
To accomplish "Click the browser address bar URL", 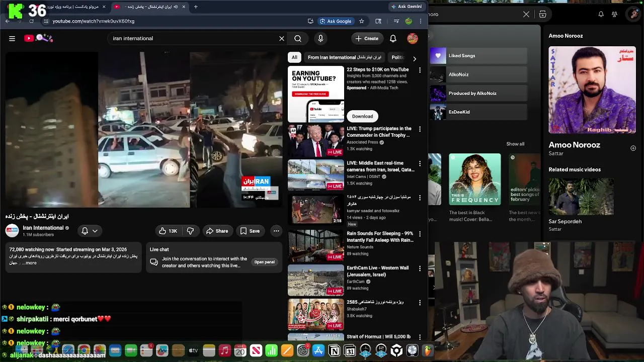I will (x=94, y=21).
